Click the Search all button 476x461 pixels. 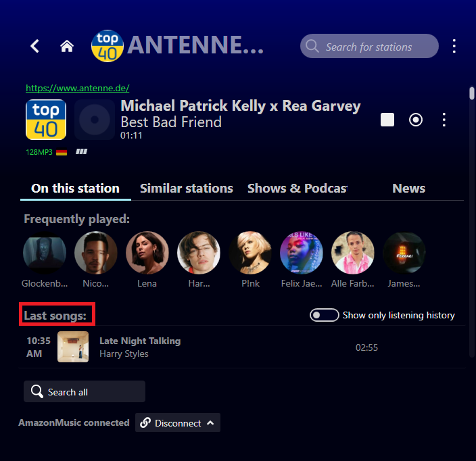[x=85, y=391]
